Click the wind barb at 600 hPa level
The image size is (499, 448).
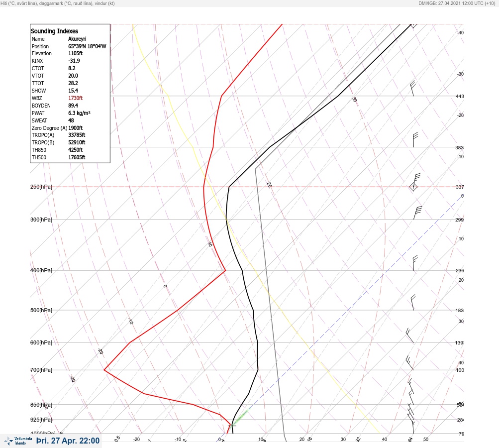pyautogui.click(x=410, y=336)
